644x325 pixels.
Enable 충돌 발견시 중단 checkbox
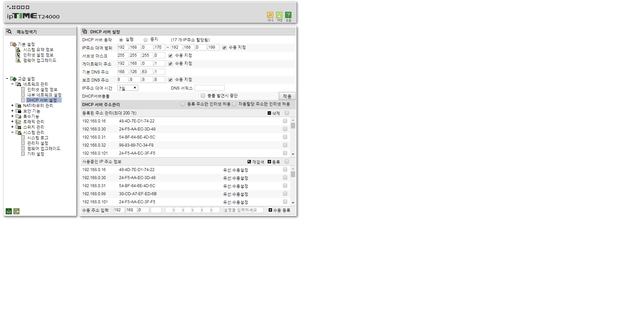[203, 96]
